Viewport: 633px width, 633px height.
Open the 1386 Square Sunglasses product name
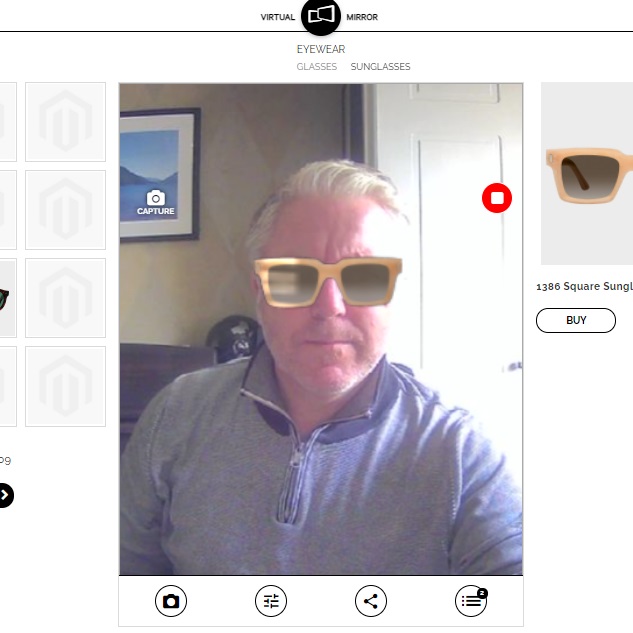click(584, 286)
